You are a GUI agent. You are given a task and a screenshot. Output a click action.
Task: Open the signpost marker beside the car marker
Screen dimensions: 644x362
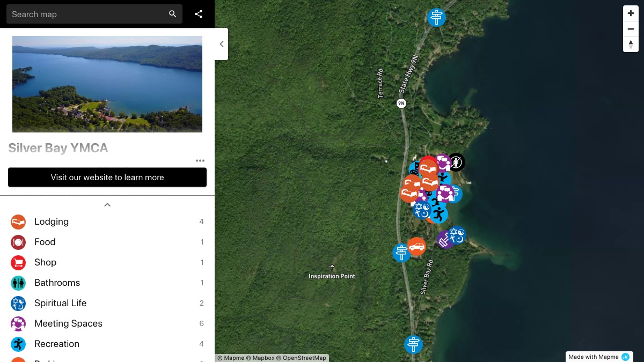point(401,252)
